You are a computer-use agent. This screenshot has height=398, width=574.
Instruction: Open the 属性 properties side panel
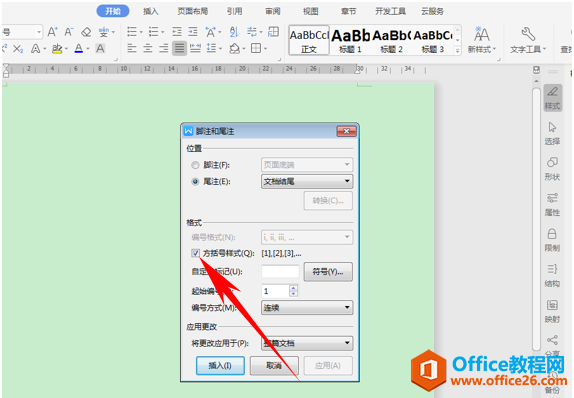tap(552, 205)
